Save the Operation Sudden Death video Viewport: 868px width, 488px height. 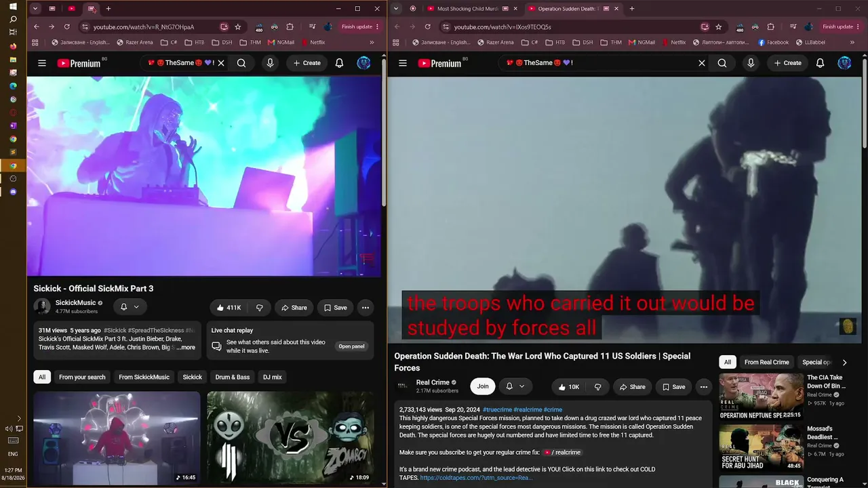point(674,387)
